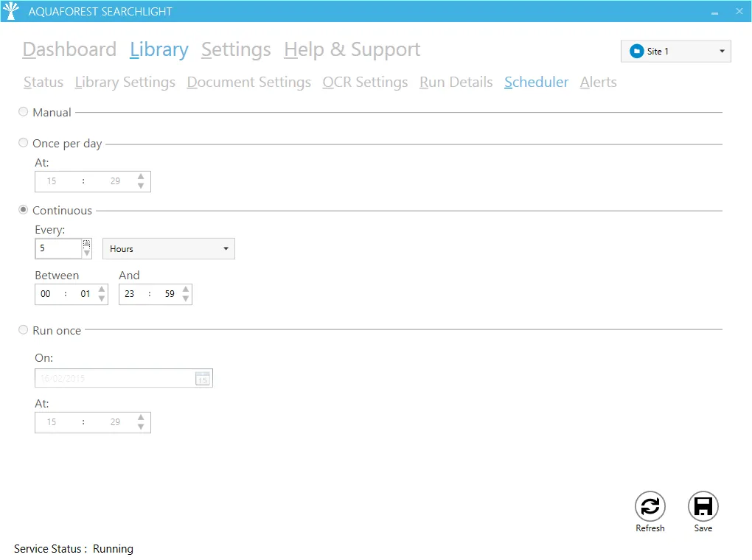Click the Service Status Running text
This screenshot has width=752, height=560.
click(x=74, y=548)
